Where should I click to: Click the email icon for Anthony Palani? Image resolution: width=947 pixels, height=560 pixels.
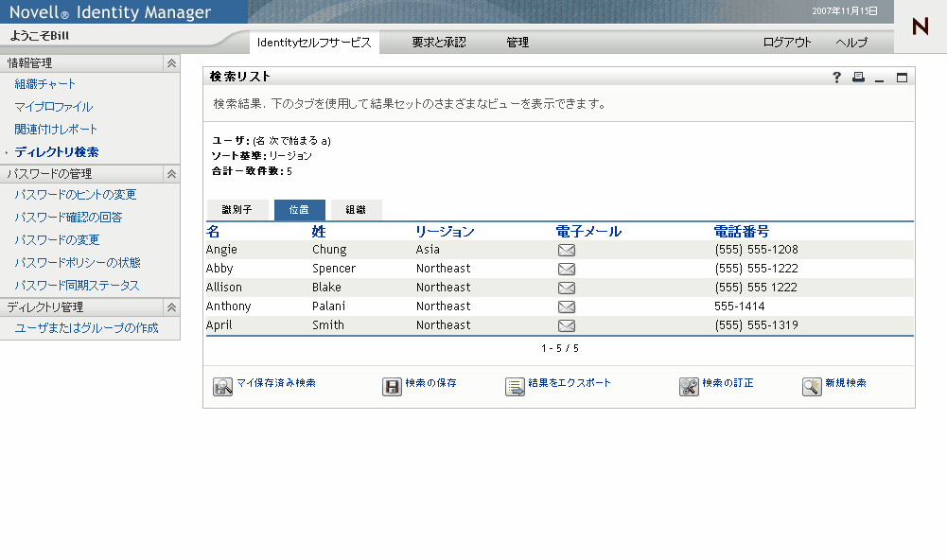pos(567,306)
